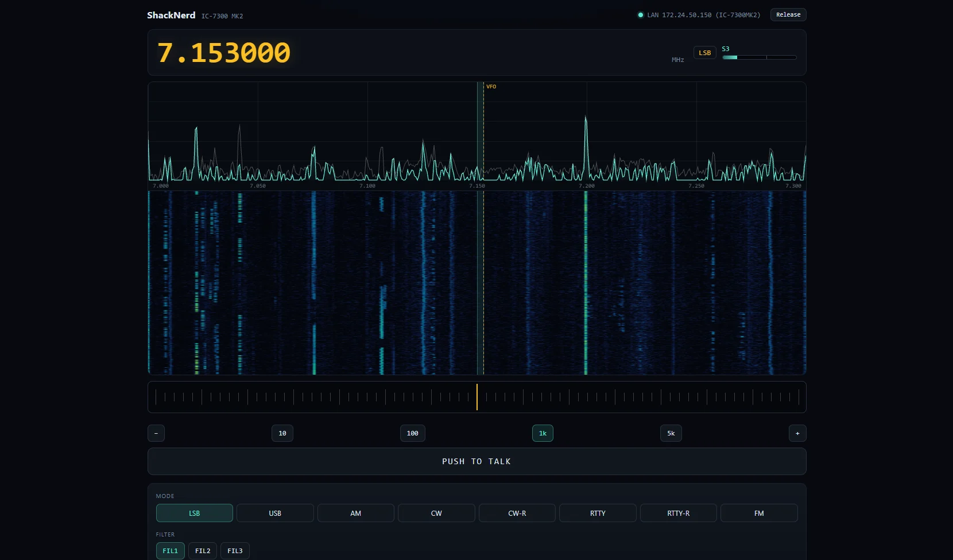Set tuning step to 10 Hz

tap(282, 433)
